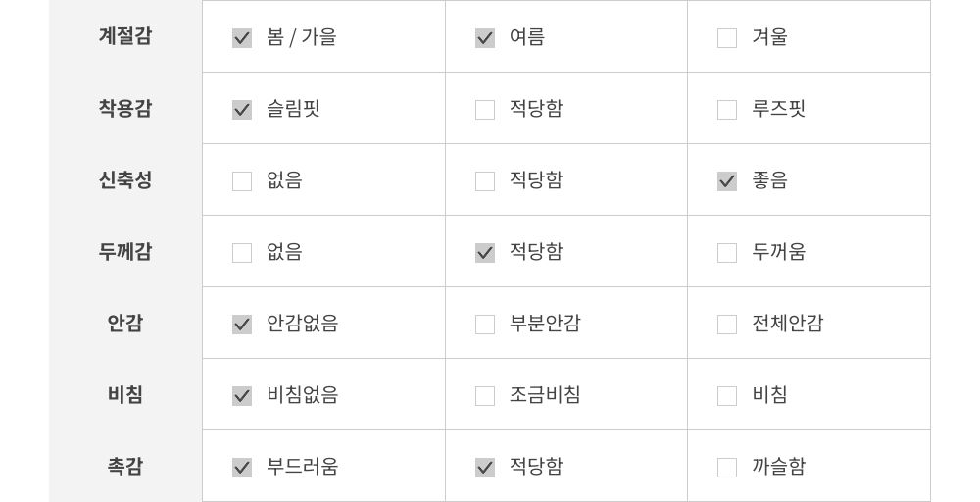Uncheck the 좋음 stretch checkbox
This screenshot has width=980, height=502.
[727, 181]
